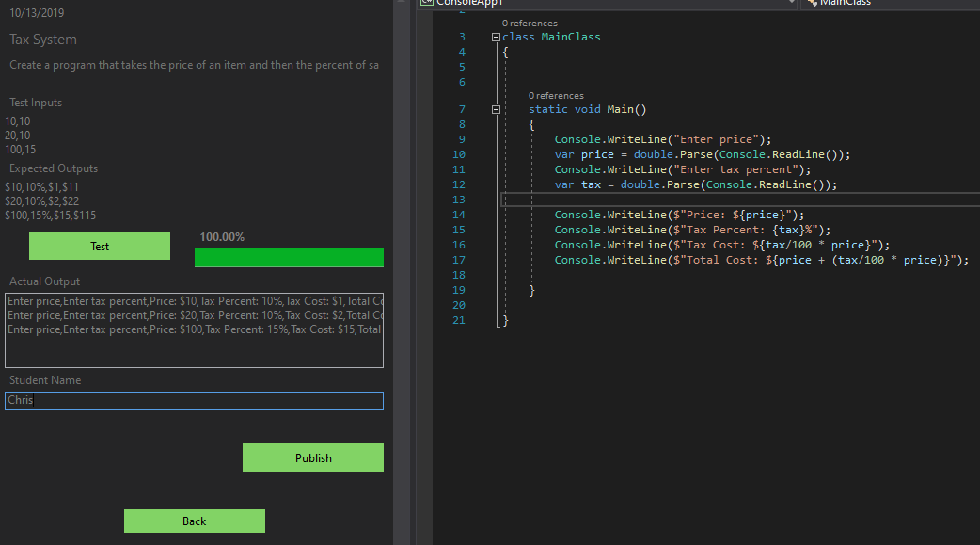Collapse the MainClass class outline toggle
Viewport: 980px width, 545px height.
click(496, 37)
